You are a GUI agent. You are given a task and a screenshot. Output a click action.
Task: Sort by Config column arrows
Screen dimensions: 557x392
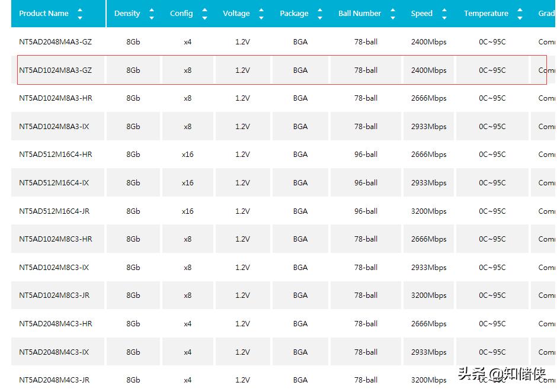[204, 14]
